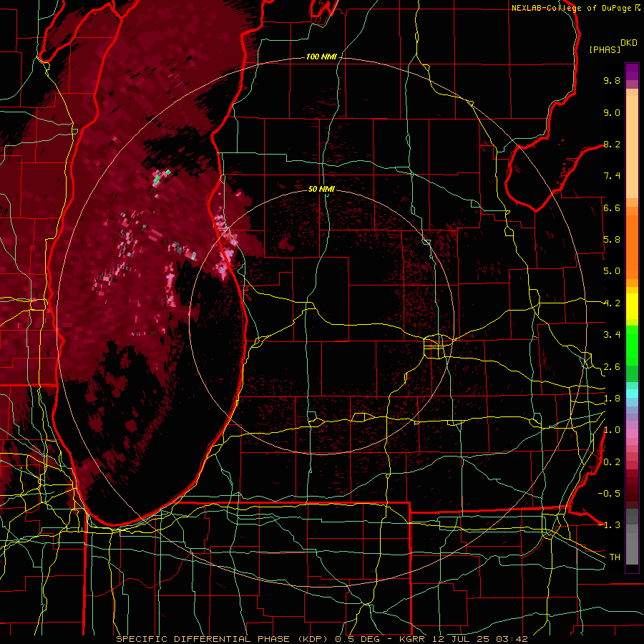The image size is (644, 644).
Task: Click the KGRR radar site identifier
Action: [x=412, y=639]
